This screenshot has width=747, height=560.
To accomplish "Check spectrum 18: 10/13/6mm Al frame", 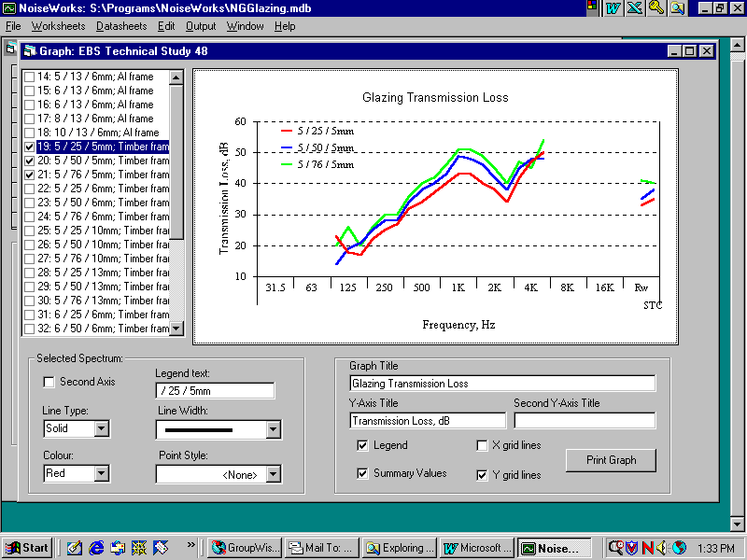I will 30,133.
